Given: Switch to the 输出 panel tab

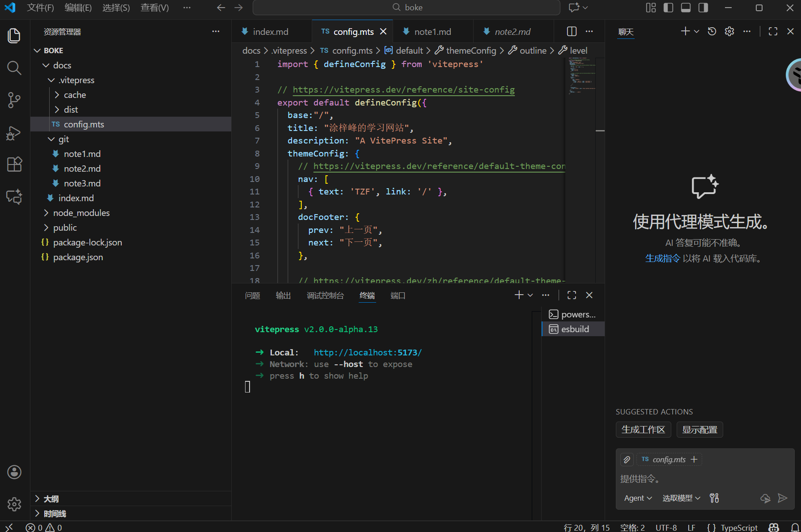Looking at the screenshot, I should tap(283, 296).
